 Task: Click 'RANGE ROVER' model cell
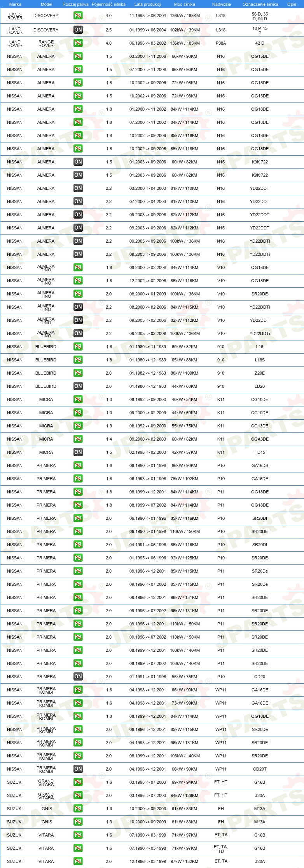click(x=46, y=43)
